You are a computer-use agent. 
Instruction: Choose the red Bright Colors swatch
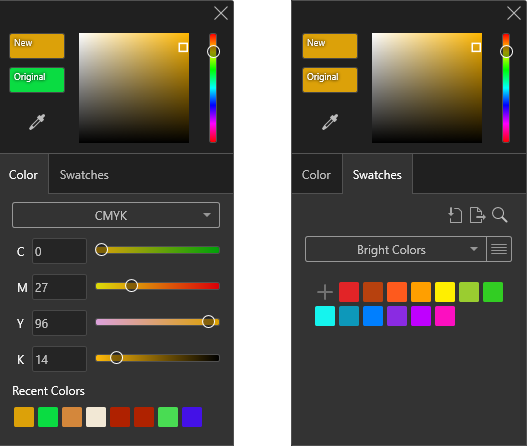pos(349,292)
